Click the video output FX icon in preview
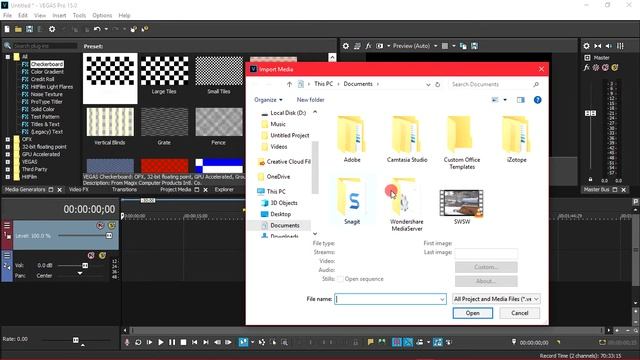 pos(368,46)
